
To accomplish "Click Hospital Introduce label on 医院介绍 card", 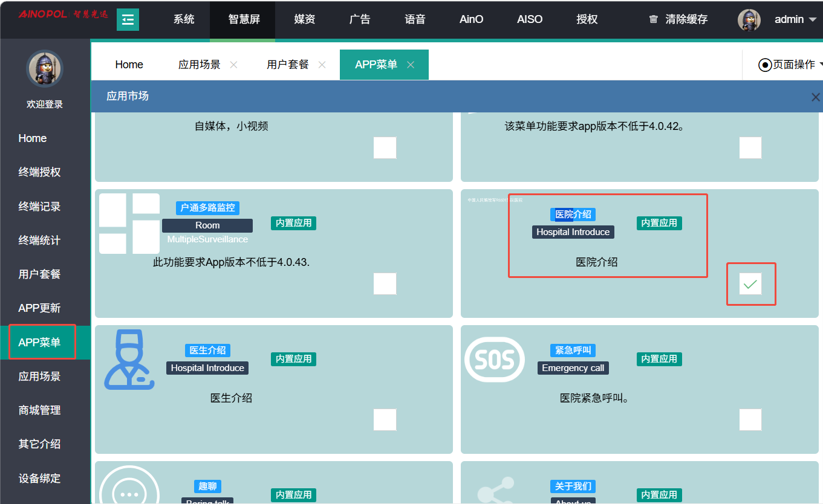I will point(573,232).
